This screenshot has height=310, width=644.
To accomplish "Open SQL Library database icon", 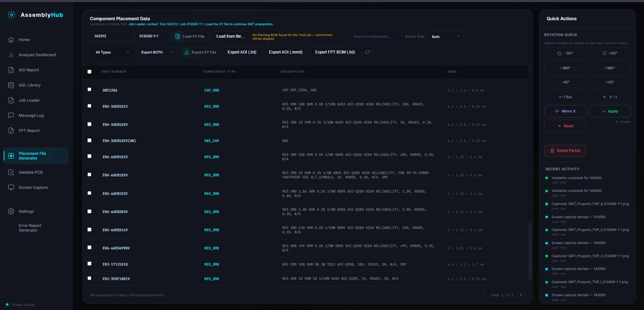I will pos(11,85).
